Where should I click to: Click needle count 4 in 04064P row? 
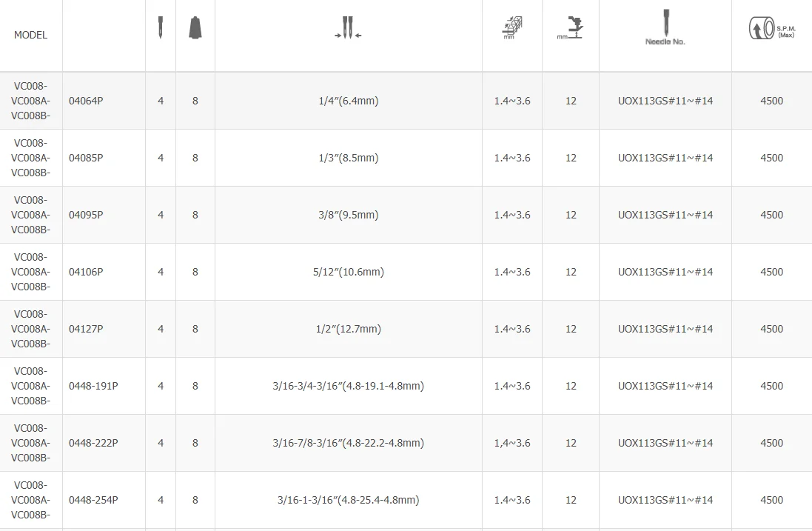pyautogui.click(x=161, y=101)
